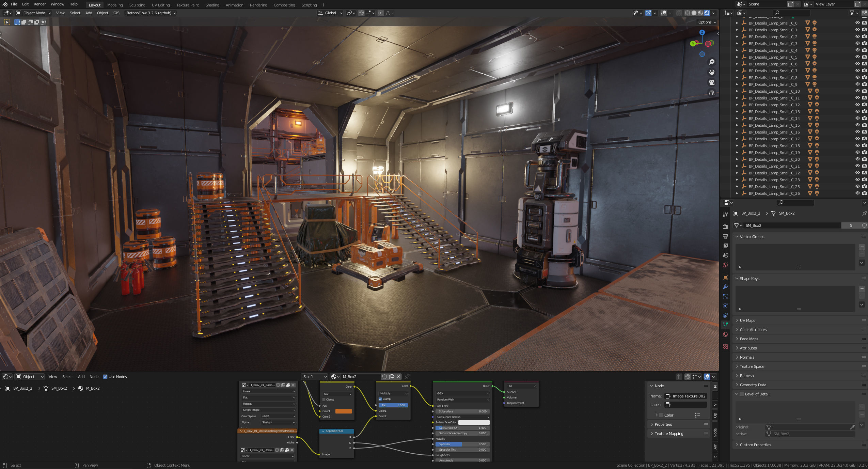Toggle Clamp checkbox on Multiply node

tap(380, 399)
